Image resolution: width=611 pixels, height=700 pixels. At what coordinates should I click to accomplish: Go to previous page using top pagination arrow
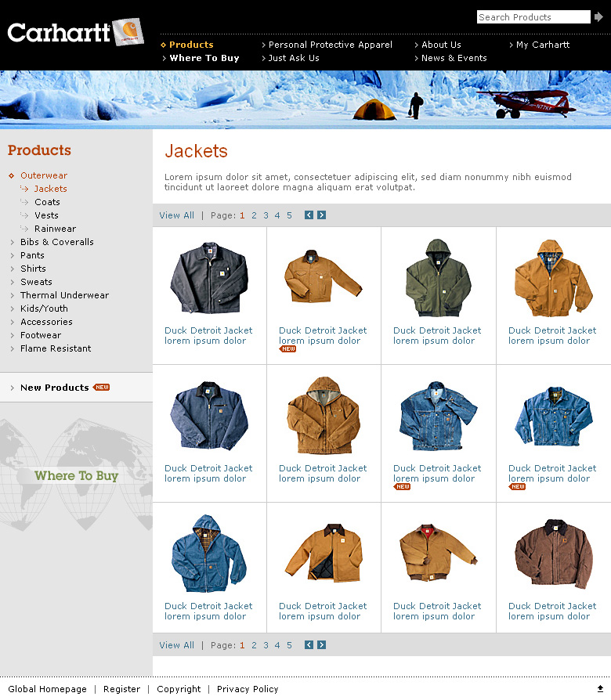(x=309, y=215)
